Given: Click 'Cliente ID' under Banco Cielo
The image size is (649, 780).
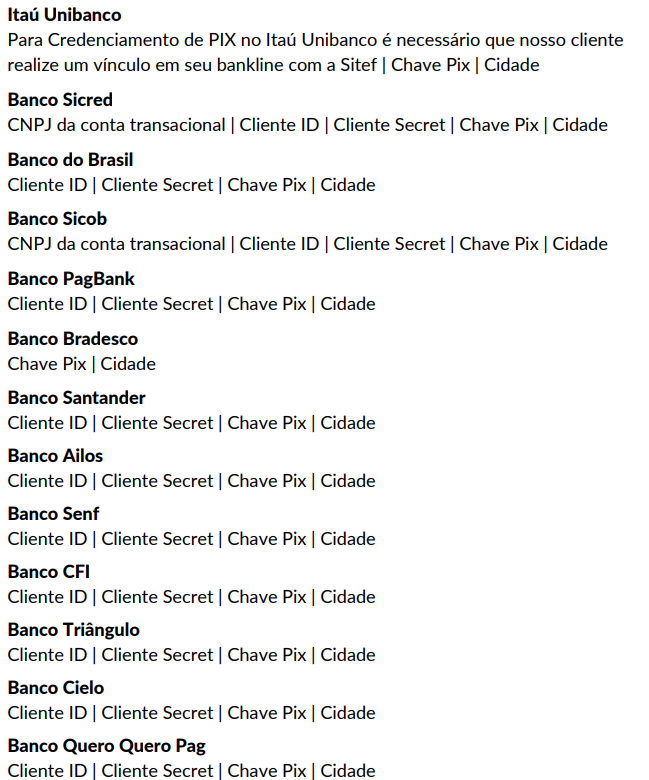Looking at the screenshot, I should (x=47, y=713).
